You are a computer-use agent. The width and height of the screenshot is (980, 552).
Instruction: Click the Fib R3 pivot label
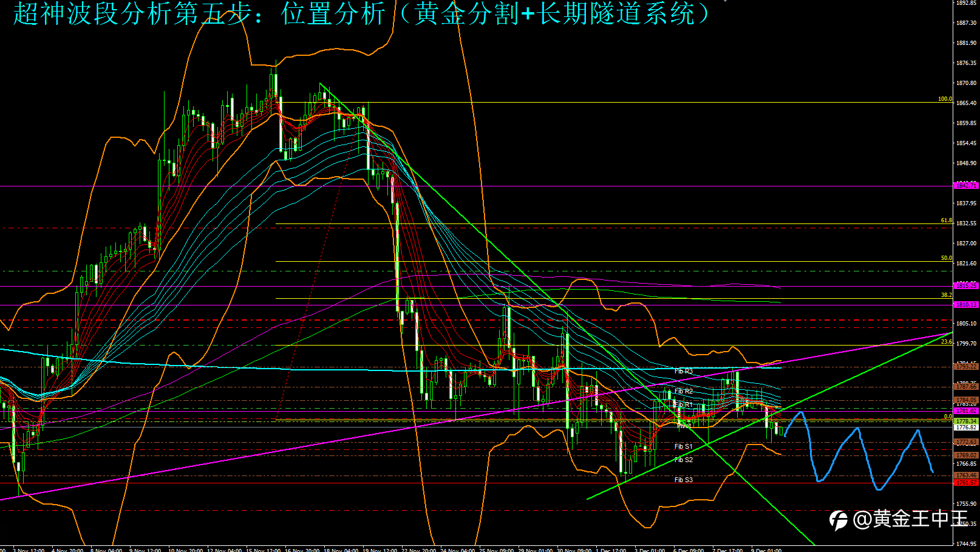pos(683,371)
